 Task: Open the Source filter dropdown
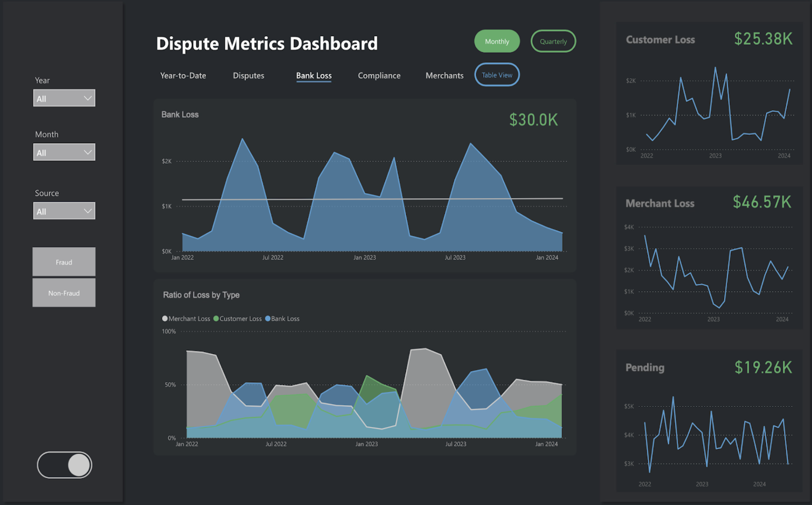[x=64, y=210]
